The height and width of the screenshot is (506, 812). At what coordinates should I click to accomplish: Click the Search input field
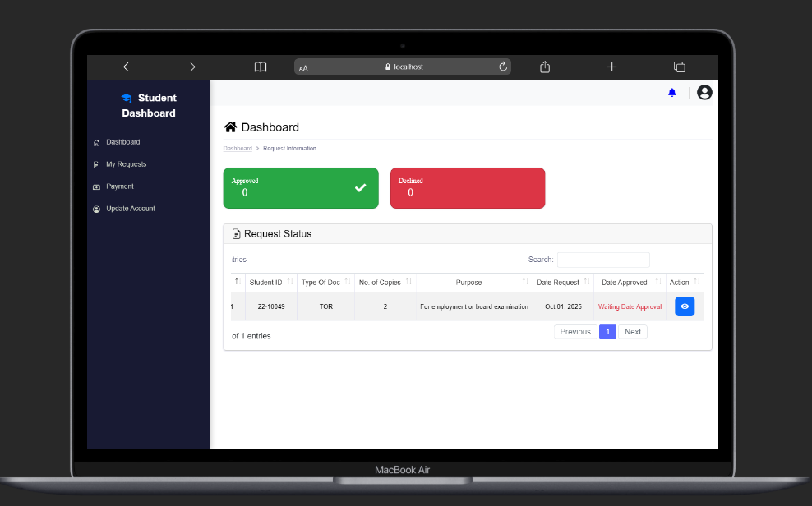tap(603, 260)
